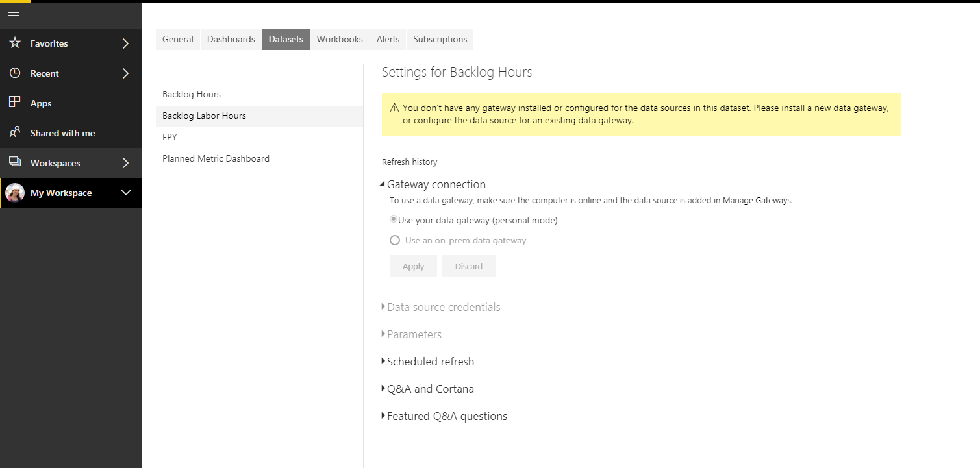Open the Alerts tab
The width and height of the screenshot is (980, 468).
(x=388, y=39)
